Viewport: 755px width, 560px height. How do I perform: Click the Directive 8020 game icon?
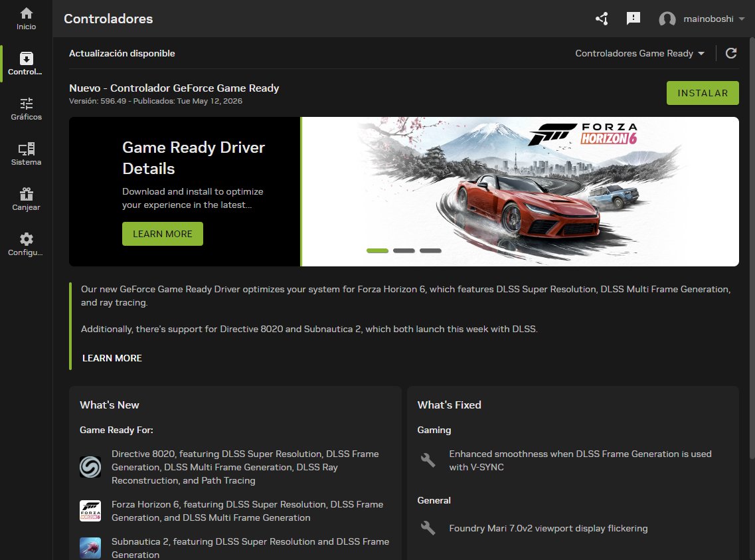point(90,466)
